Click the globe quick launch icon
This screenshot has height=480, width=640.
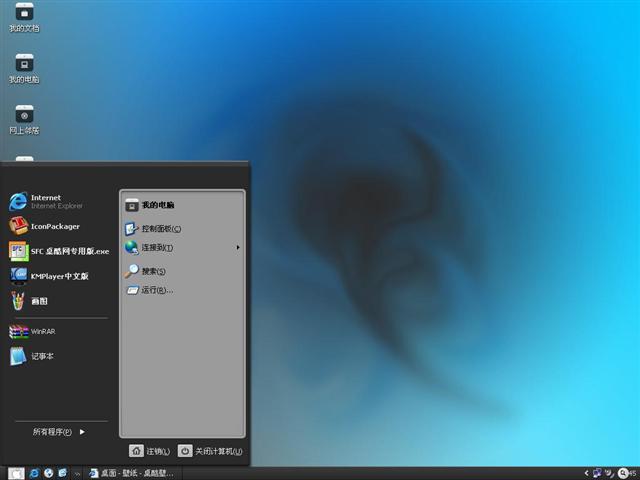pos(49,473)
